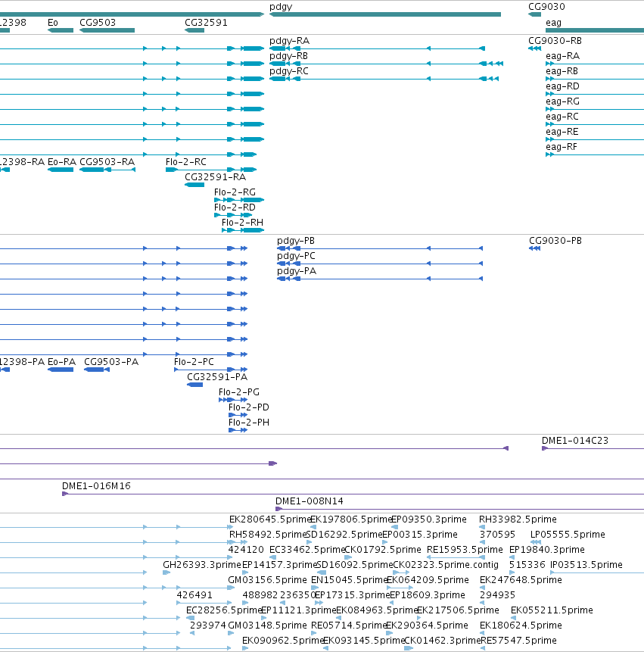This screenshot has height=652, width=644.
Task: Click the CG9030 gene label
Action: pyautogui.click(x=546, y=7)
